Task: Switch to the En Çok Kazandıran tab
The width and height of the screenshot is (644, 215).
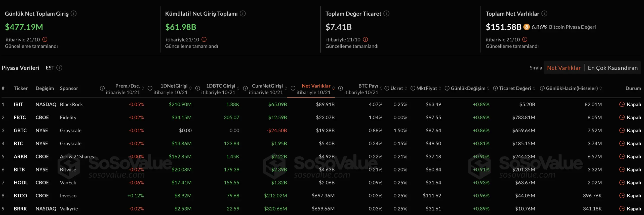Action: (613, 68)
